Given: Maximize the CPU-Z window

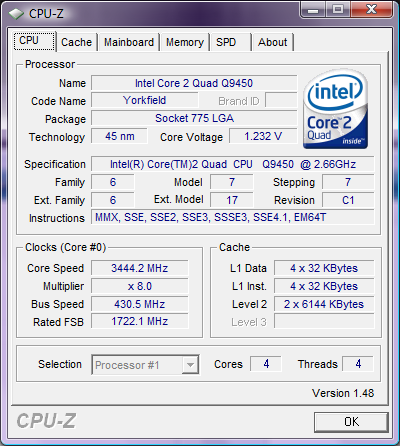Looking at the screenshot, I should [338, 9].
